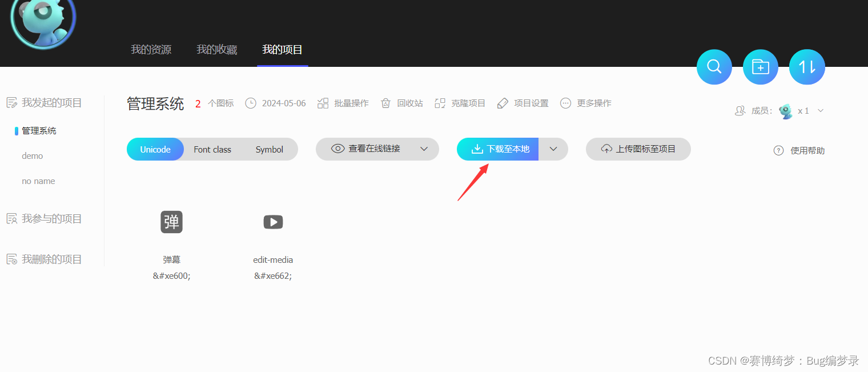This screenshot has height=372, width=868.
Task: Select the 克隆项目 clone project icon
Action: pos(460,103)
